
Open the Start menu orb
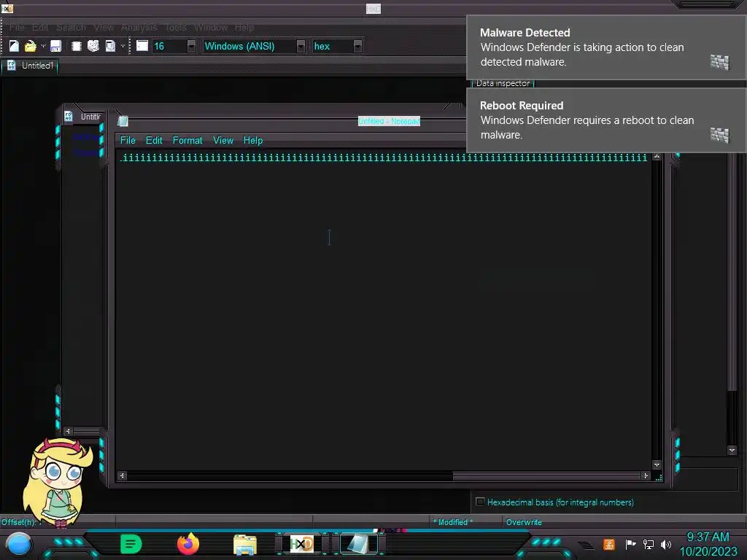(18, 544)
